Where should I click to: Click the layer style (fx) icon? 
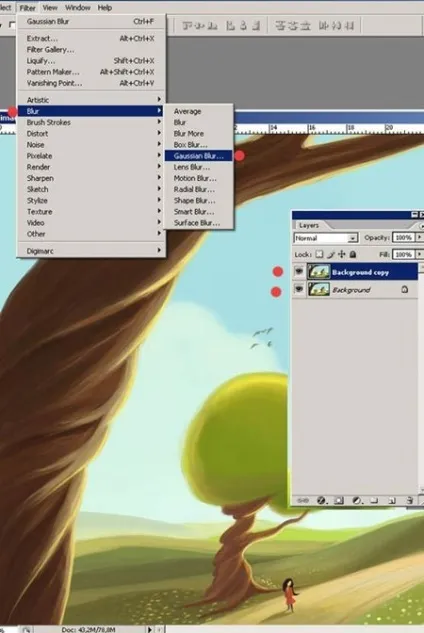(x=321, y=501)
